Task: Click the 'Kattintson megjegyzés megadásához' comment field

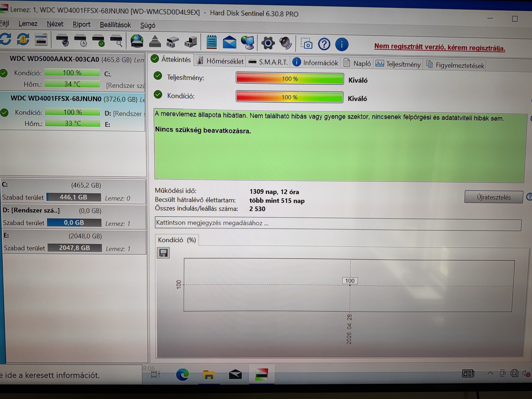Action: pos(338,224)
